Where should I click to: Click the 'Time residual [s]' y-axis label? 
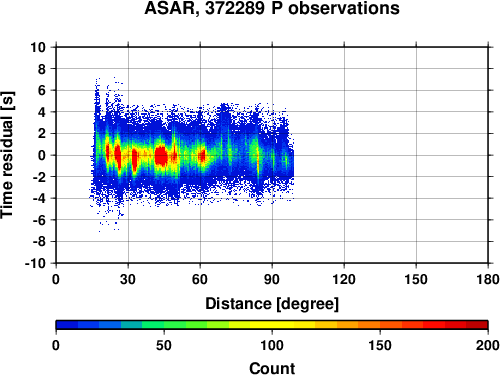(7, 155)
